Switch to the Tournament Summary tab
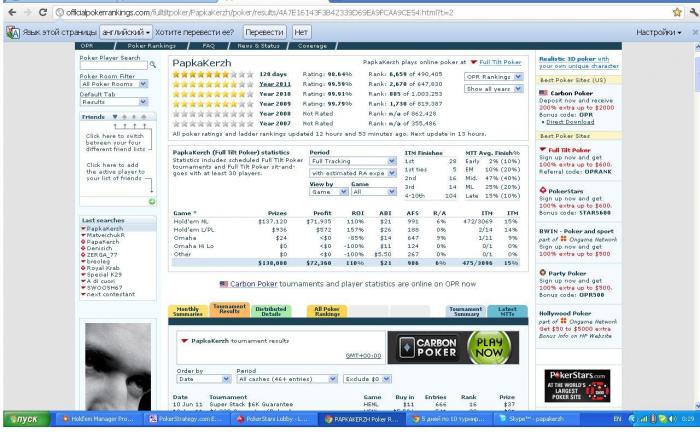The image size is (700, 438). click(466, 311)
